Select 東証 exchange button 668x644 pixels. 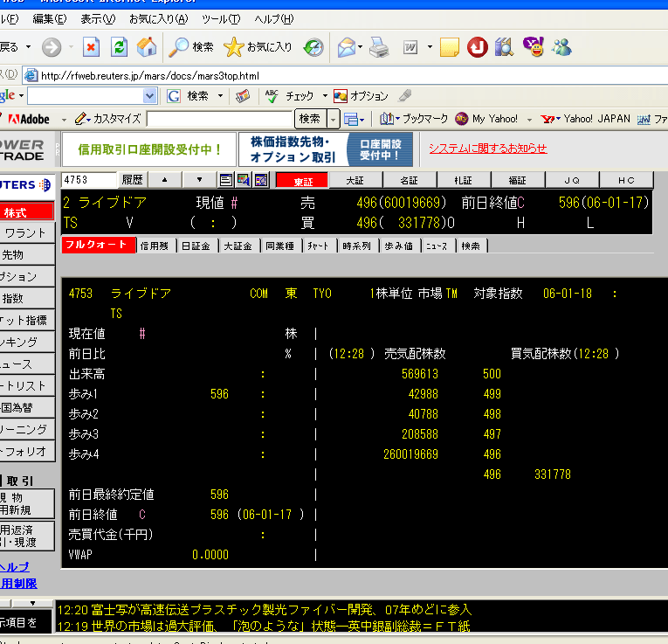point(302,181)
